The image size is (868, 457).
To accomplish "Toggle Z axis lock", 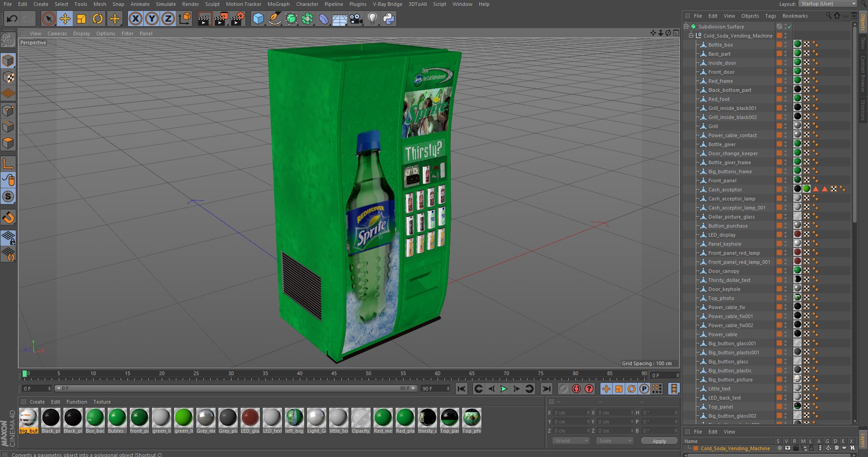I will (168, 19).
